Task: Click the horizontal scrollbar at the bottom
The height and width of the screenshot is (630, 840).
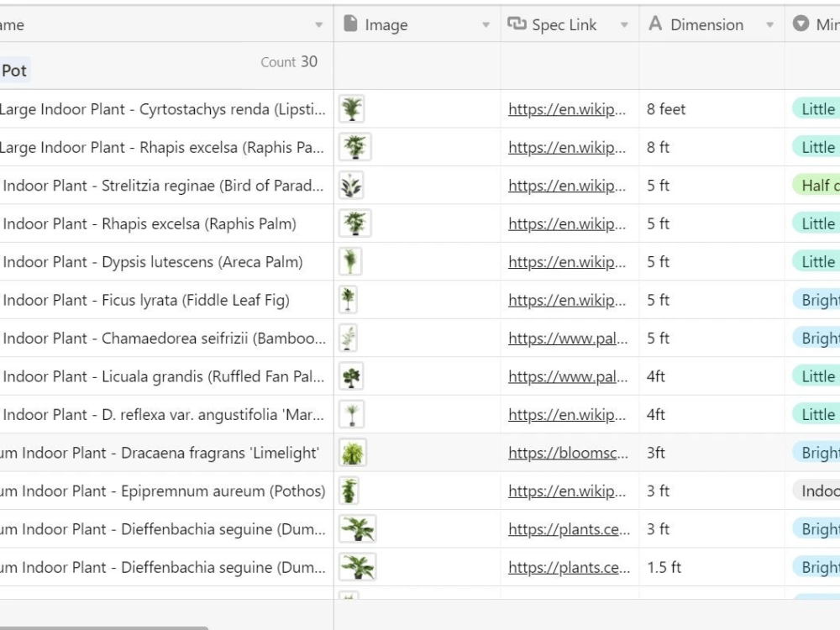Action: [104, 627]
